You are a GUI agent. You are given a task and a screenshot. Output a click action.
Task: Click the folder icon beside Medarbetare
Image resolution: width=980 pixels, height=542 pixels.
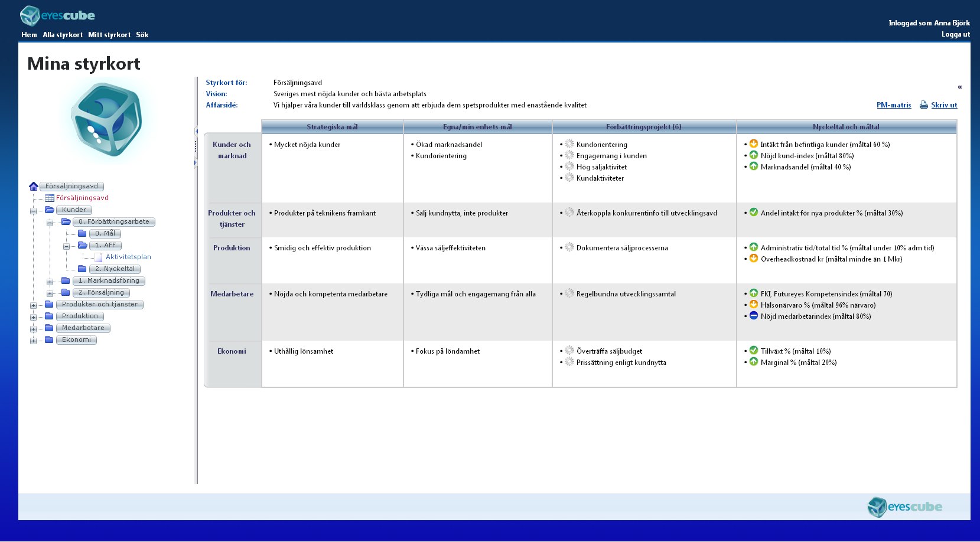tap(49, 328)
